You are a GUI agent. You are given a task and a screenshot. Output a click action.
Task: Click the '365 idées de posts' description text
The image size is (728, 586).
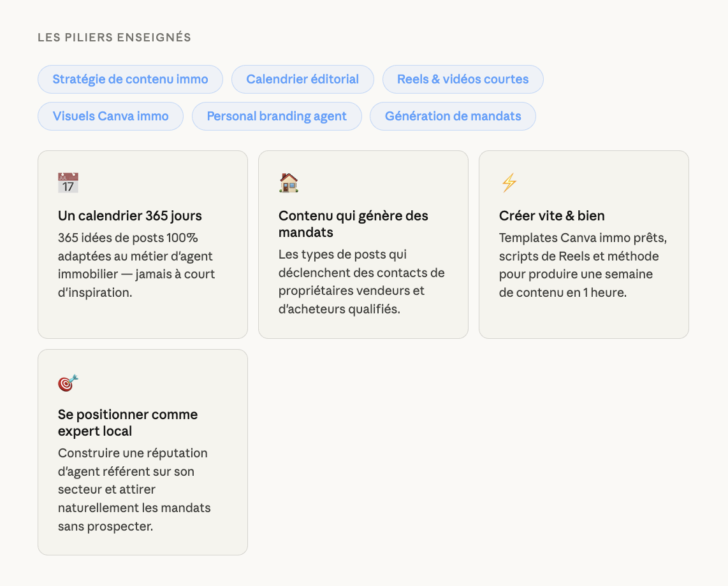tap(136, 266)
